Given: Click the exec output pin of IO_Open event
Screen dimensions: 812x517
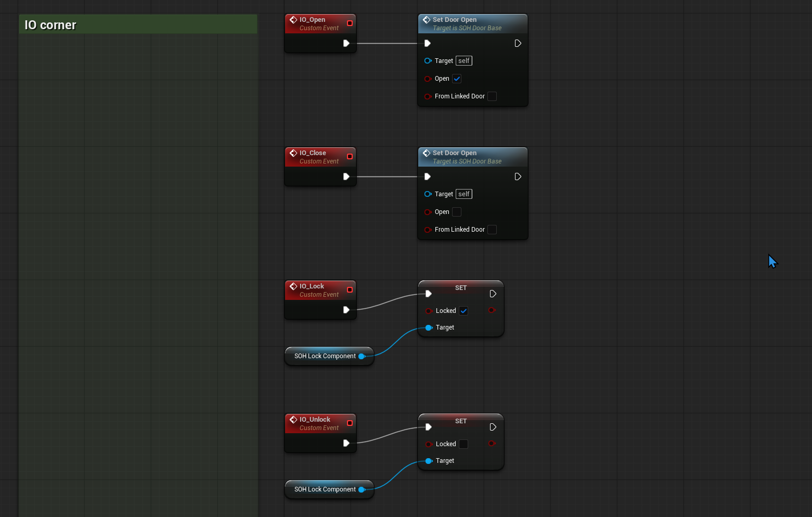Looking at the screenshot, I should pyautogui.click(x=346, y=43).
